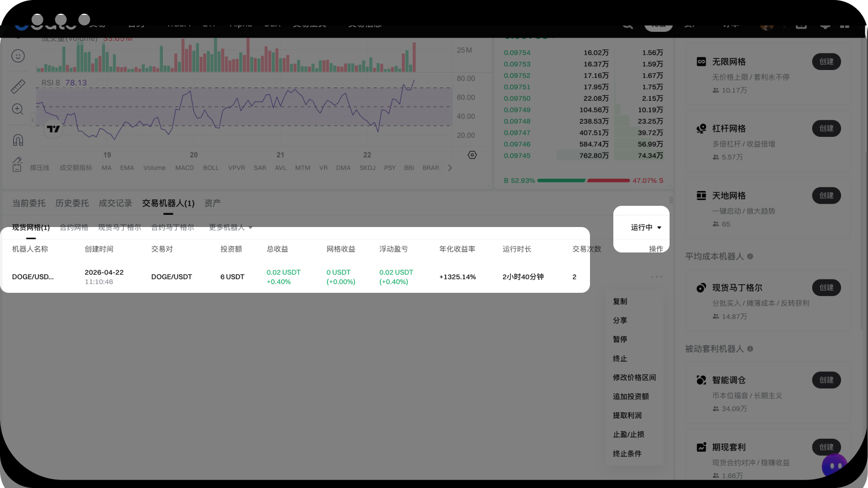Viewport: 868px width, 488px height.
Task: Click the three-dot actions icon in DOGE row
Action: pos(656,277)
